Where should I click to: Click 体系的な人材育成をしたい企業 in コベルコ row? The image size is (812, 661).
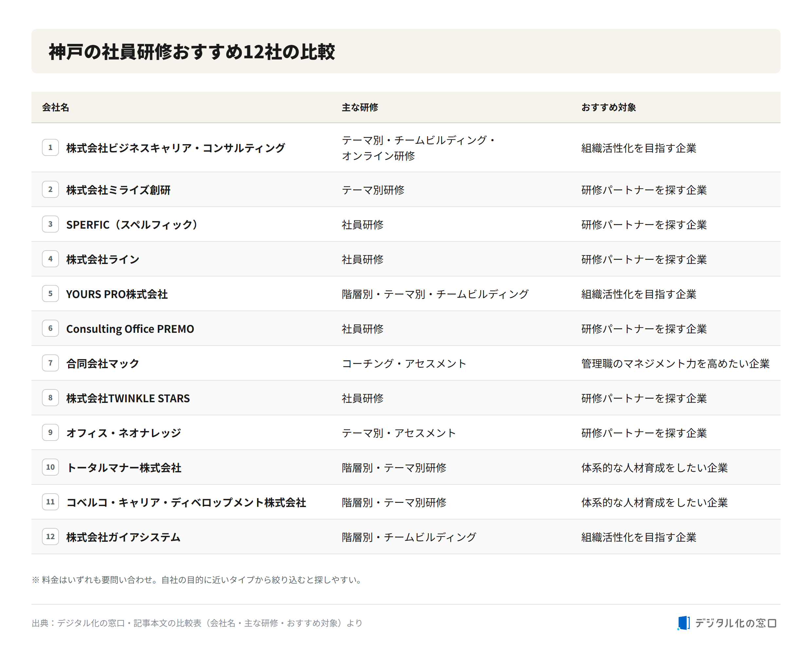(x=655, y=502)
